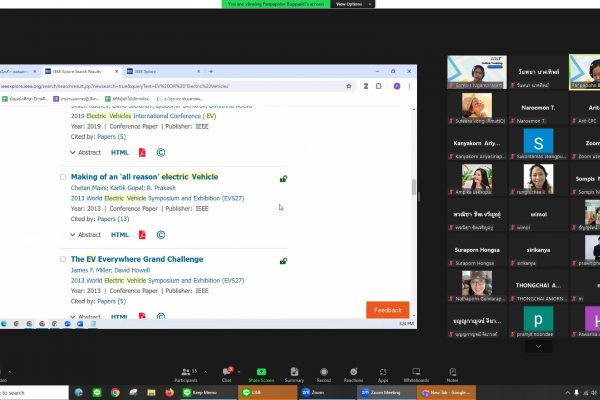
Task: Open Zoom Participants panel
Action: click(x=186, y=375)
